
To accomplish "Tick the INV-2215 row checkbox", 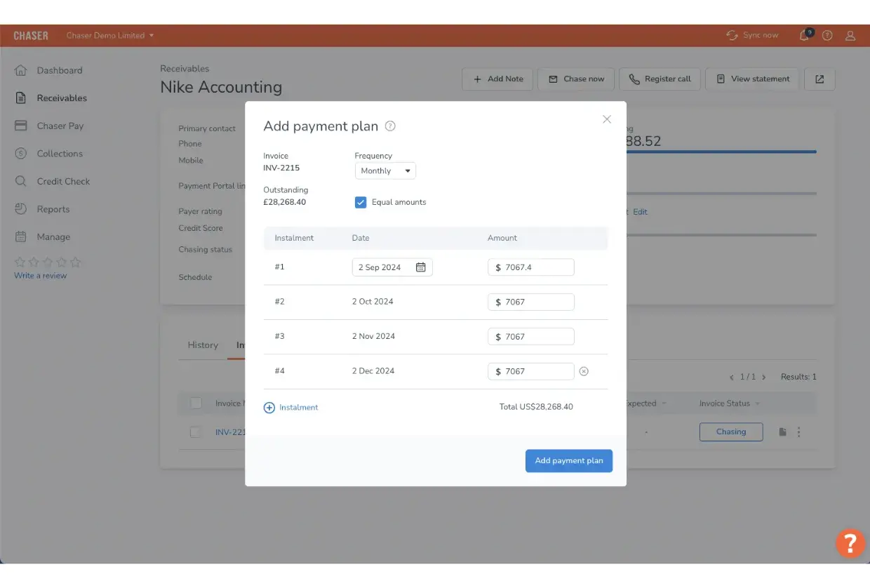I will pos(196,432).
